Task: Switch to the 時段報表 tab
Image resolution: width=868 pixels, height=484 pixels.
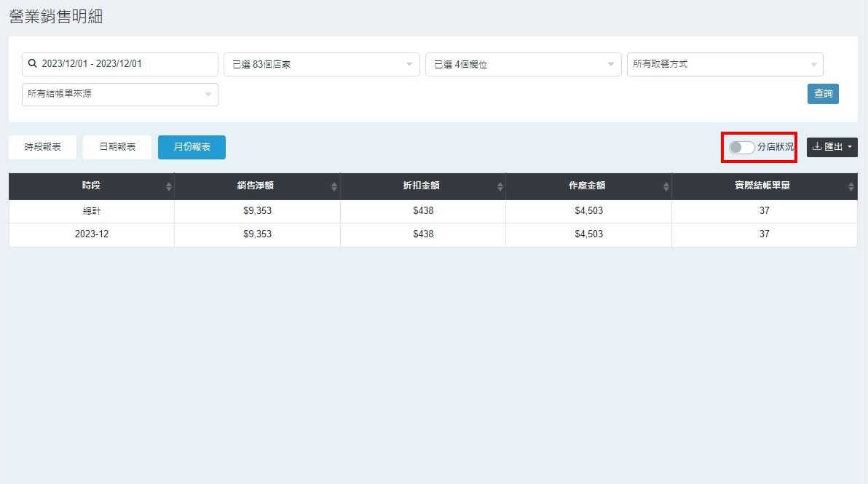Action: click(42, 147)
